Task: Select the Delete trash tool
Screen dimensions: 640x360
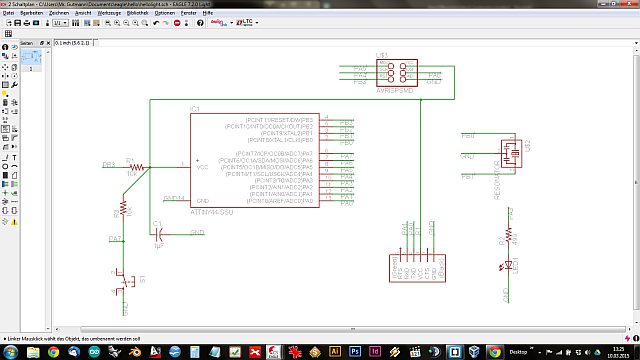Action: pyautogui.click(x=5, y=102)
